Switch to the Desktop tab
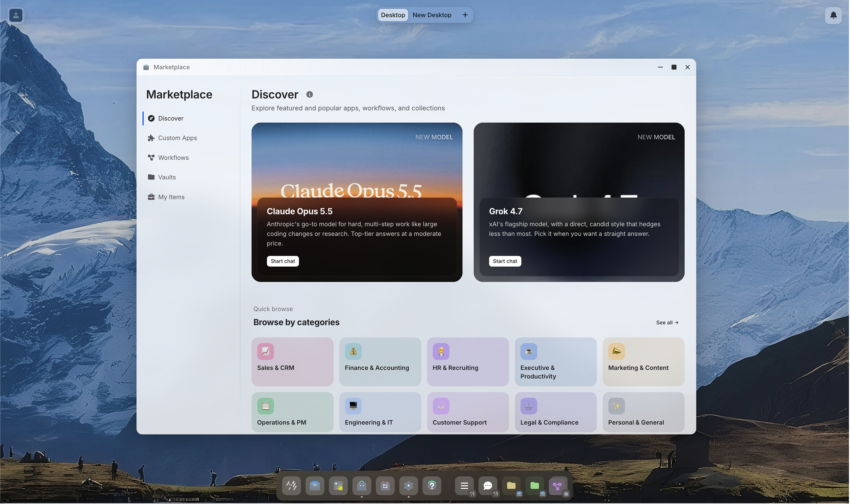The height and width of the screenshot is (504, 850). click(x=393, y=15)
